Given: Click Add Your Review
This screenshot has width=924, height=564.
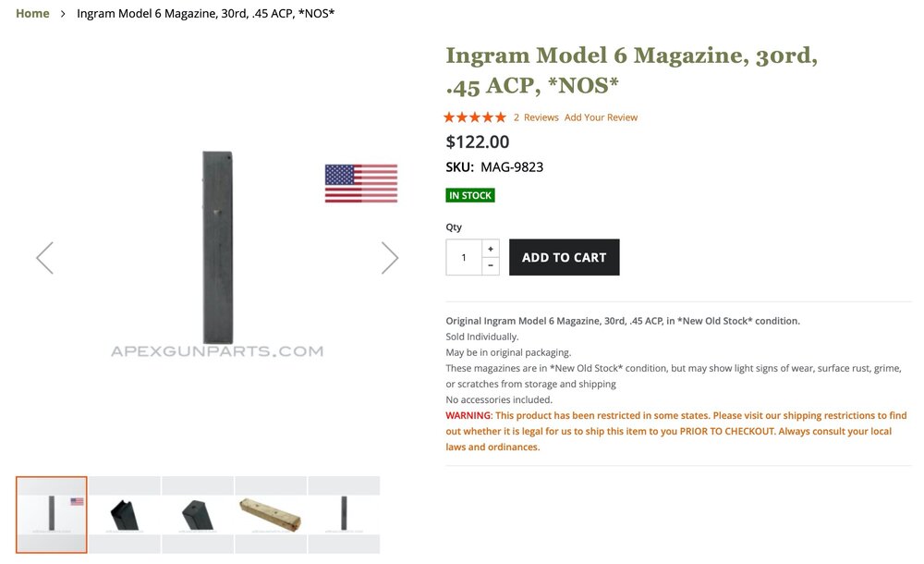Looking at the screenshot, I should pyautogui.click(x=602, y=117).
